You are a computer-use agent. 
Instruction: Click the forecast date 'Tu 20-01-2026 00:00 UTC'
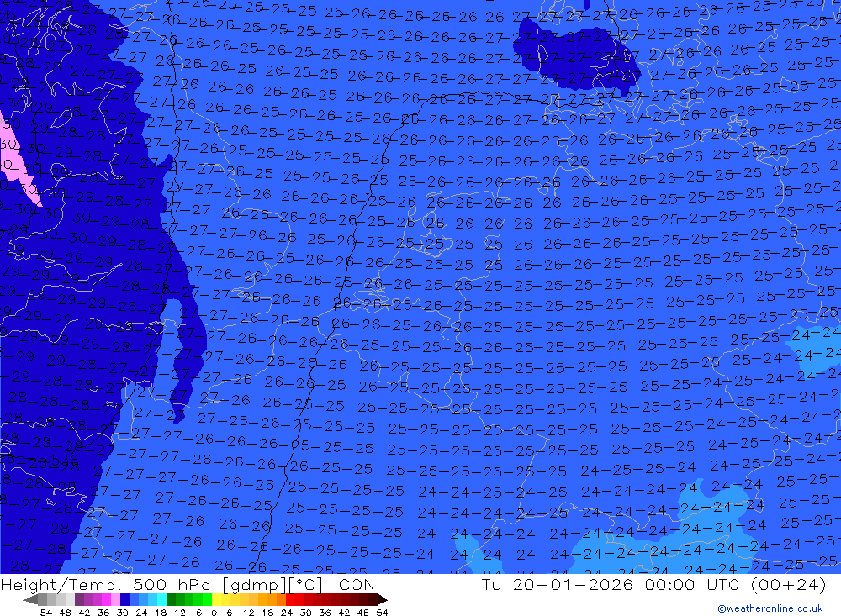coord(612,584)
